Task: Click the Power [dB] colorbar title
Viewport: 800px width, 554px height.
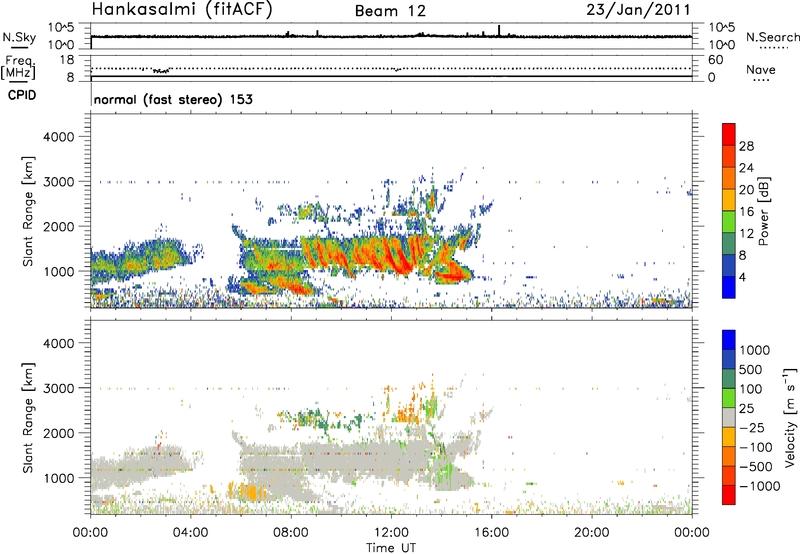Action: click(x=763, y=211)
